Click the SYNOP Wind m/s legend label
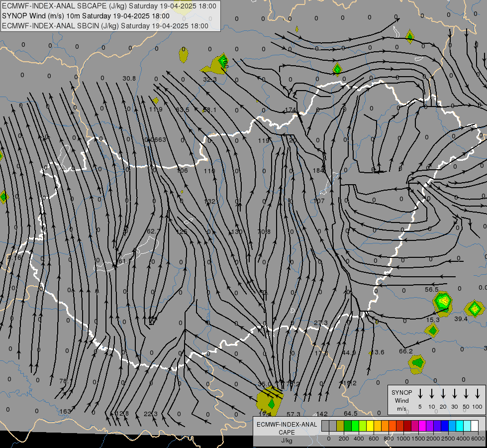This screenshot has height=448, width=487. (401, 400)
